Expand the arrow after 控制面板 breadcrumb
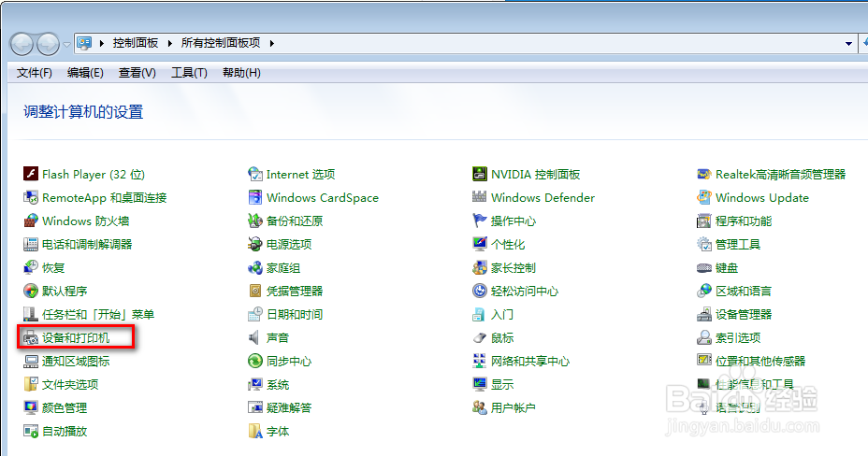 point(169,43)
